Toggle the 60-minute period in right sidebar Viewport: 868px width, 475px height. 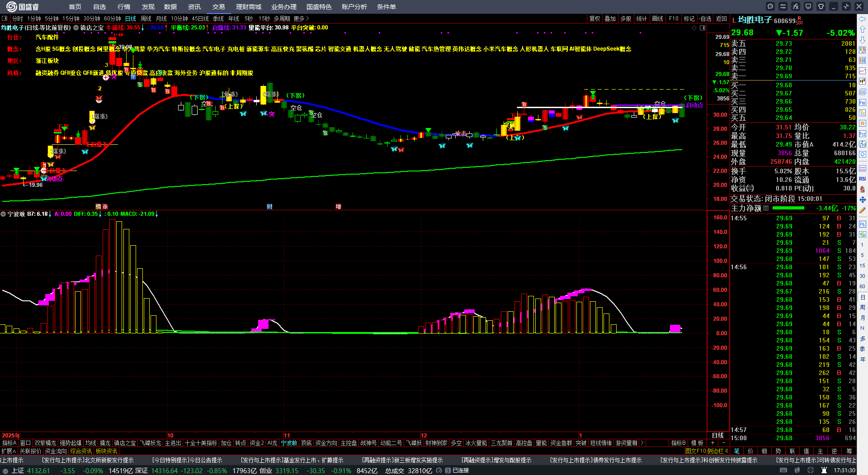(863, 286)
